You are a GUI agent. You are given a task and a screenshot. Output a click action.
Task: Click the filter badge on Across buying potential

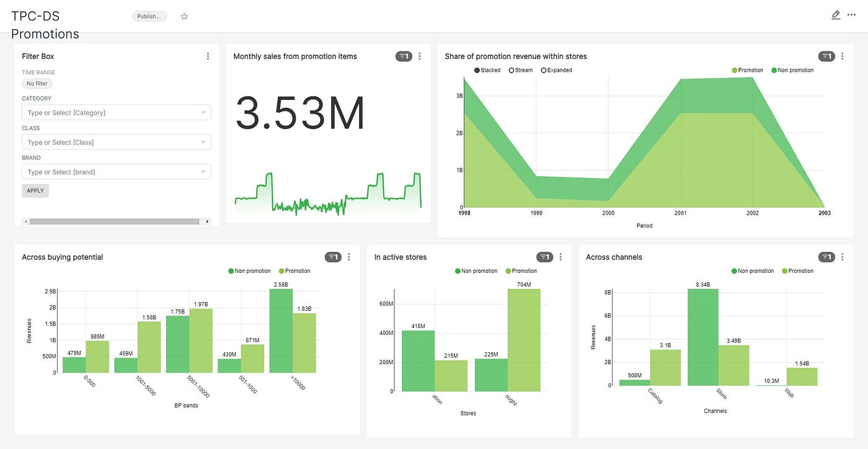(334, 256)
